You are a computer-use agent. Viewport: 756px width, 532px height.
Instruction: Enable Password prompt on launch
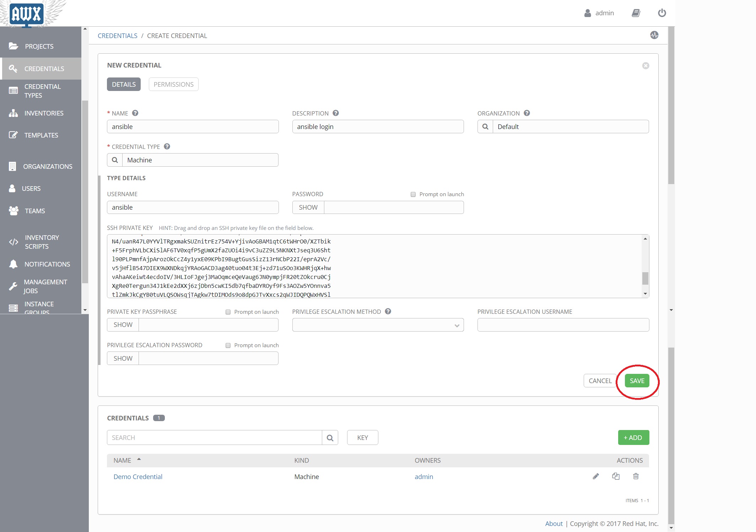pos(413,194)
